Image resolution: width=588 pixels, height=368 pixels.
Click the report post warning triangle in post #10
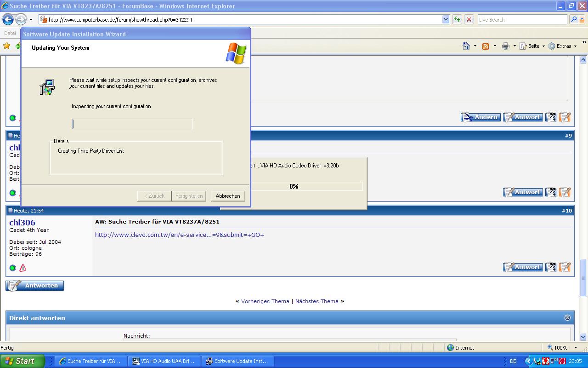pos(23,268)
